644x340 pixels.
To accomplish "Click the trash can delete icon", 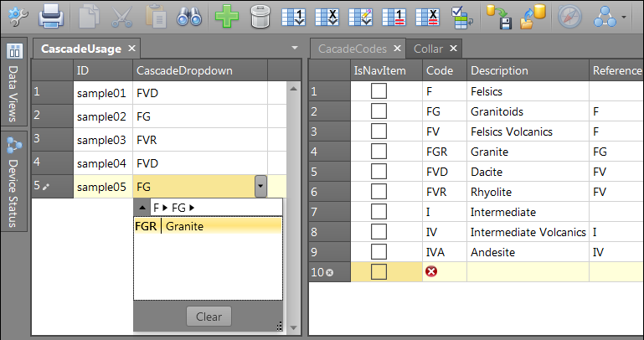I will (x=260, y=18).
